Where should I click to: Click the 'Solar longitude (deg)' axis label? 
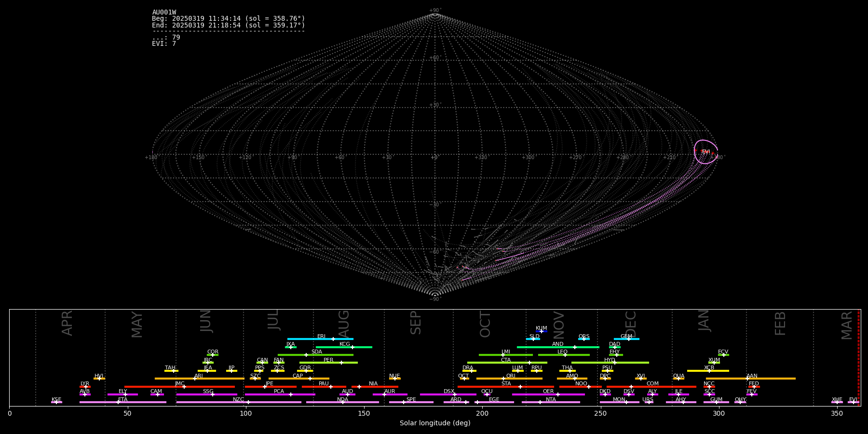pyautogui.click(x=435, y=423)
